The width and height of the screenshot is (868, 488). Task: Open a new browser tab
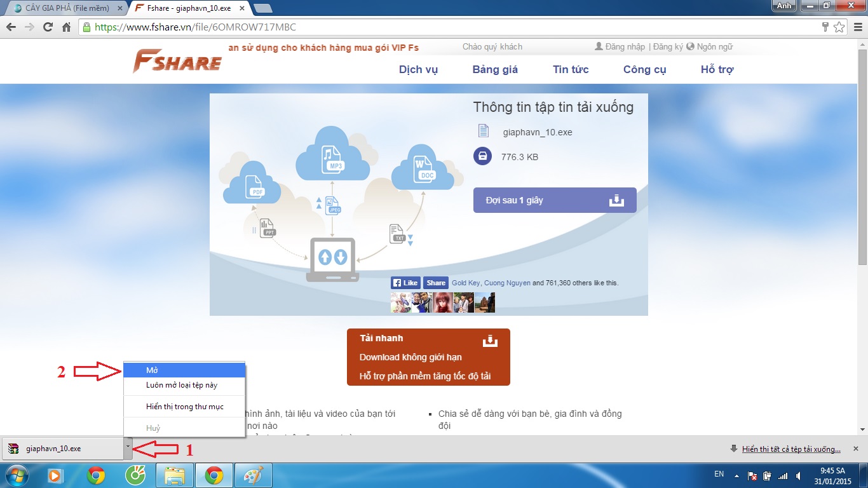coord(262,8)
